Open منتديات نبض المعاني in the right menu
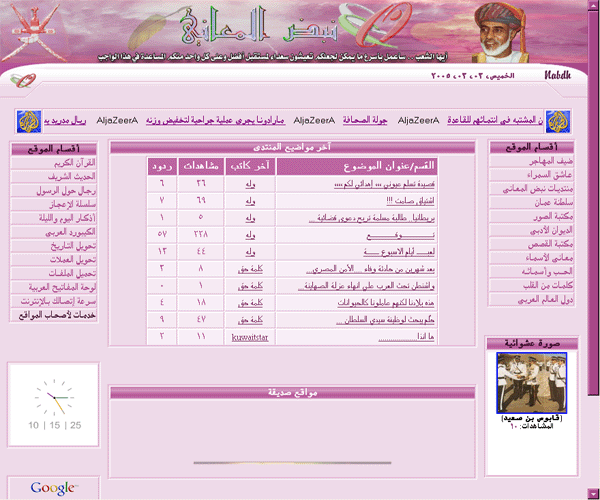Viewport: 600px width, 500px height. [534, 189]
